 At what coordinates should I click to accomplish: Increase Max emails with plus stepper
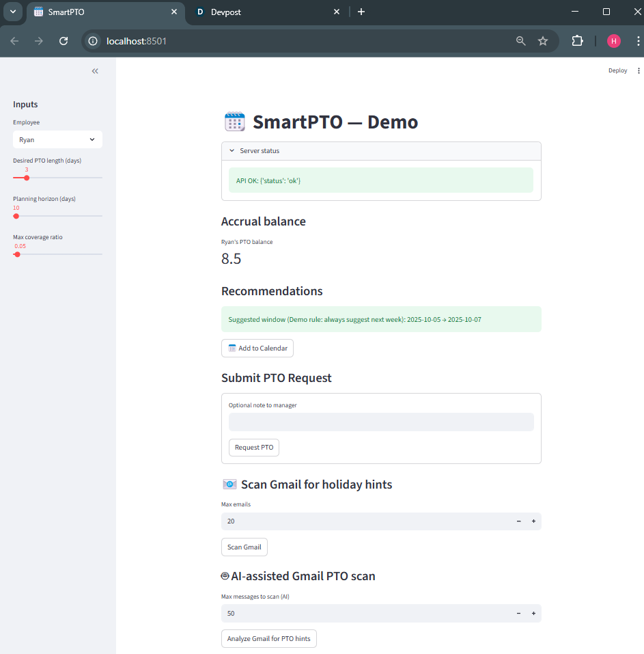[x=533, y=521]
